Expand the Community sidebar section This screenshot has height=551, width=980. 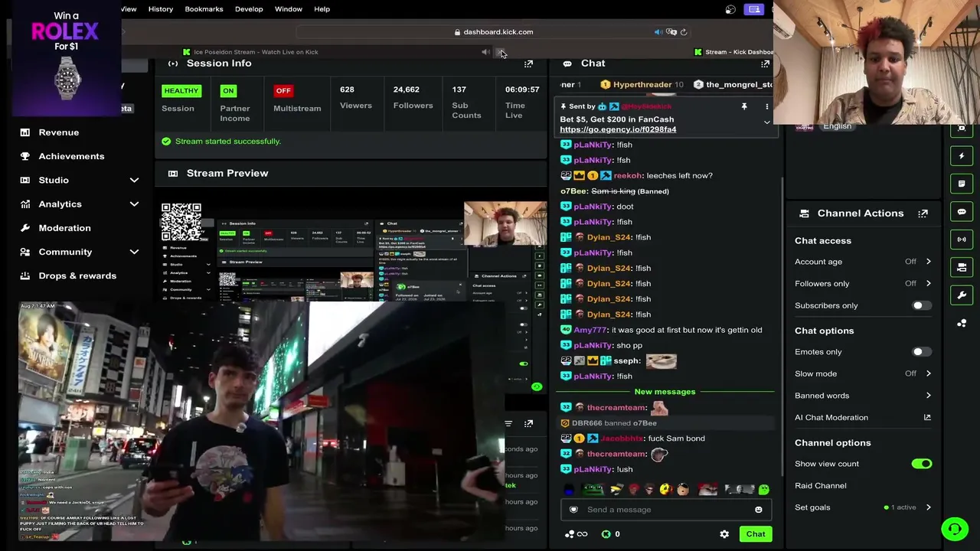pos(134,252)
